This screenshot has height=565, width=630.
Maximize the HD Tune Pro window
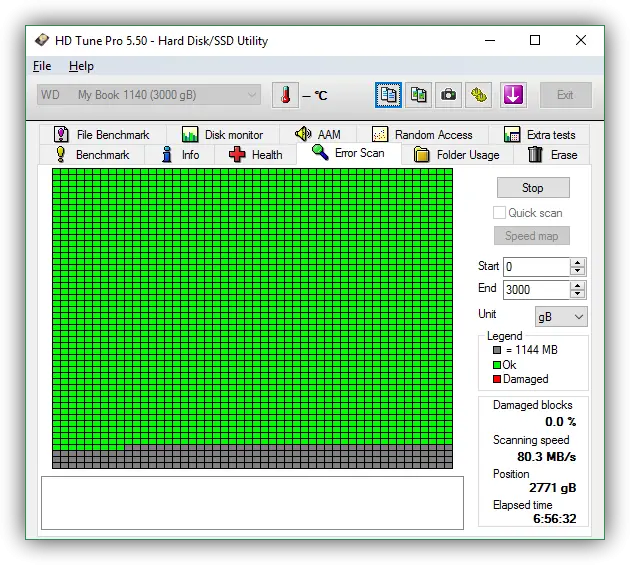[x=535, y=40]
